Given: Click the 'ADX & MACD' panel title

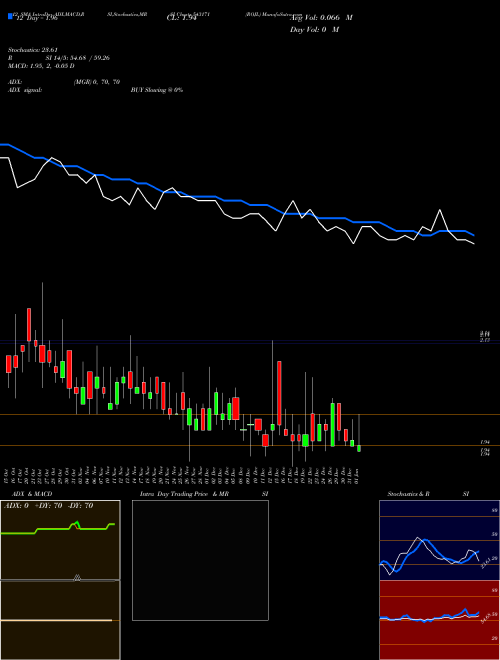Looking at the screenshot, I should click(32, 494).
